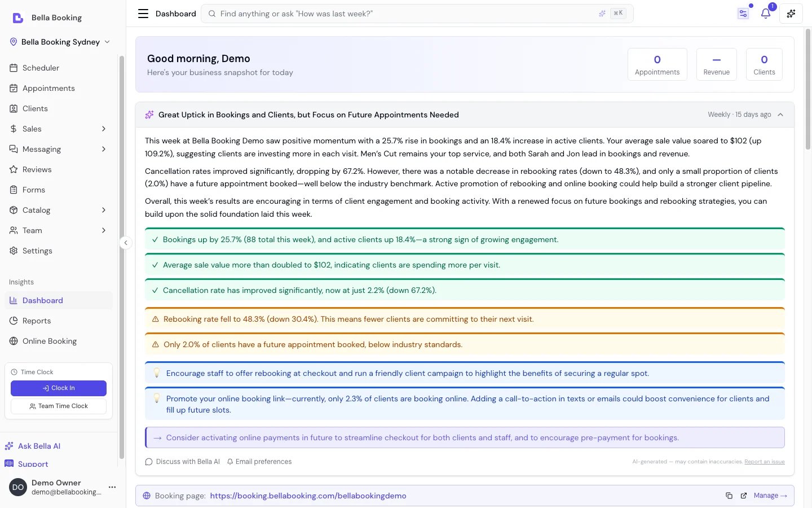Open the Appointments page
Screen dimensions: 812x508
click(x=59, y=88)
